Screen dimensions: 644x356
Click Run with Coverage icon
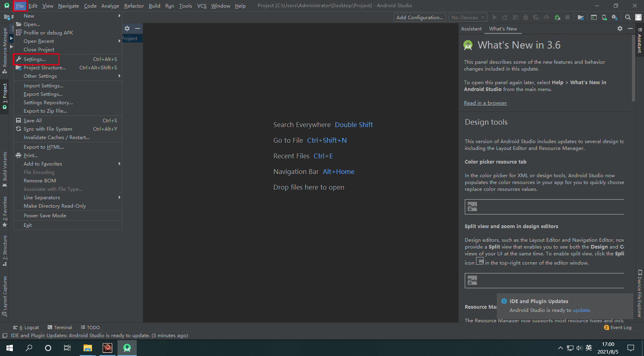[x=536, y=17]
